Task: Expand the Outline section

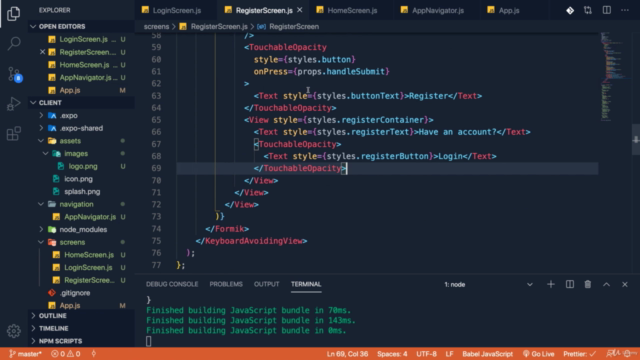Action: [x=82, y=316]
